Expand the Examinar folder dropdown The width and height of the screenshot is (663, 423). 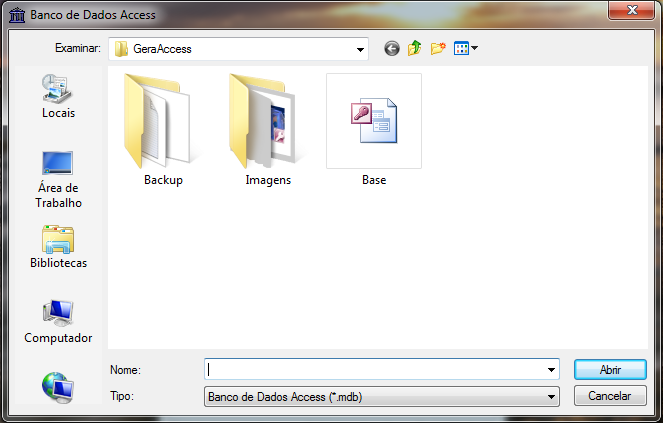(360, 49)
